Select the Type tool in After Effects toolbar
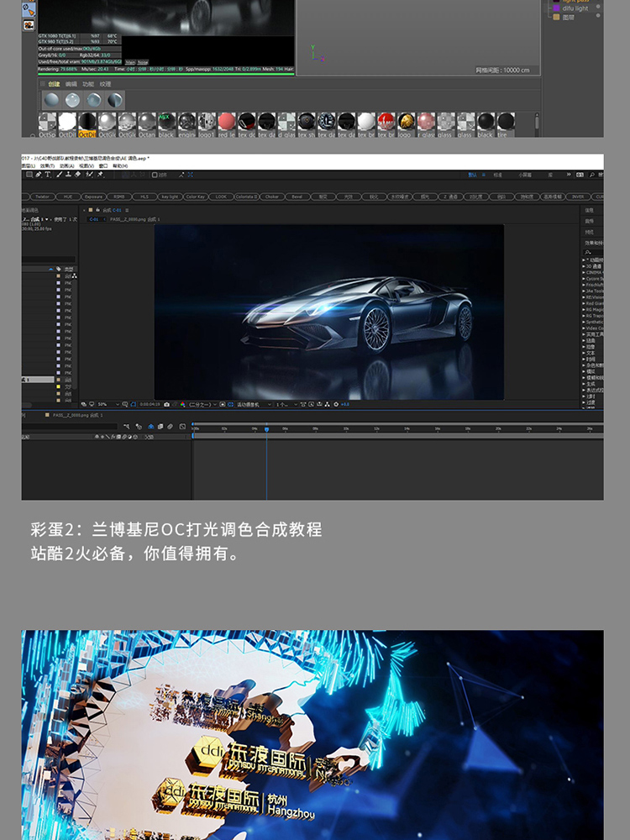The image size is (630, 840). [x=47, y=175]
